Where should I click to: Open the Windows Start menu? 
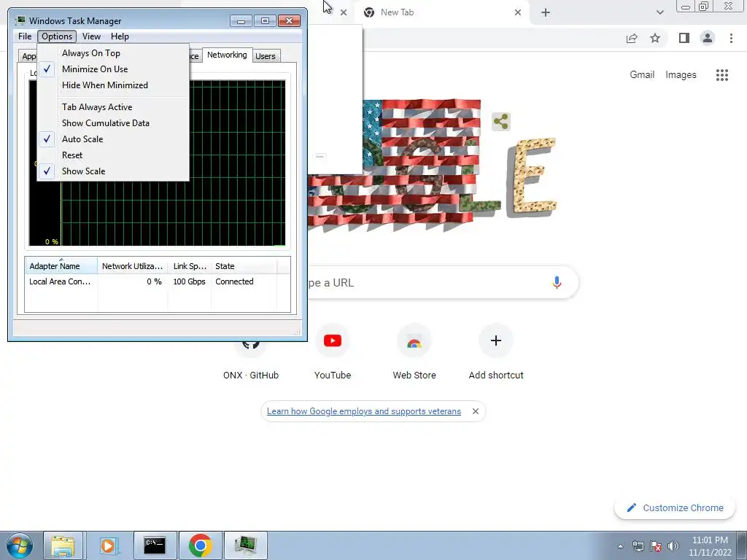click(x=20, y=545)
